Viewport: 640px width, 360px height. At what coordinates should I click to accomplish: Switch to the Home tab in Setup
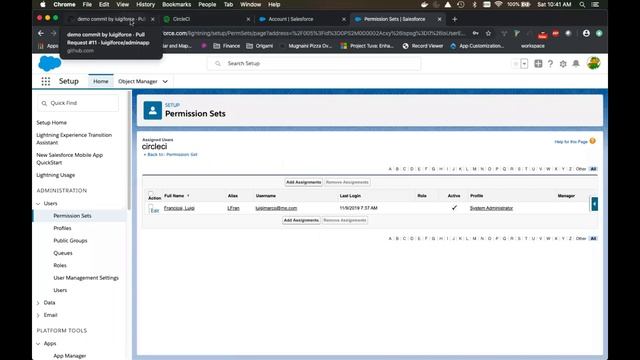101,81
